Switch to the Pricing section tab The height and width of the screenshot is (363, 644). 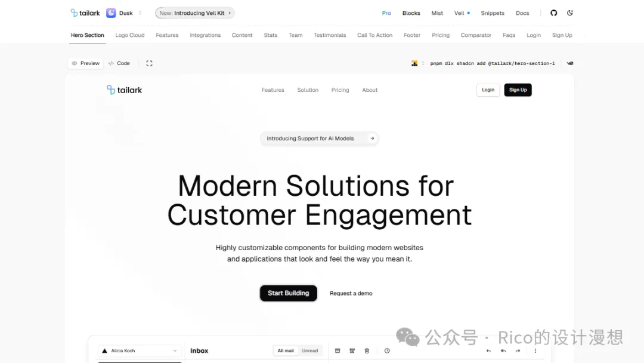tap(441, 35)
